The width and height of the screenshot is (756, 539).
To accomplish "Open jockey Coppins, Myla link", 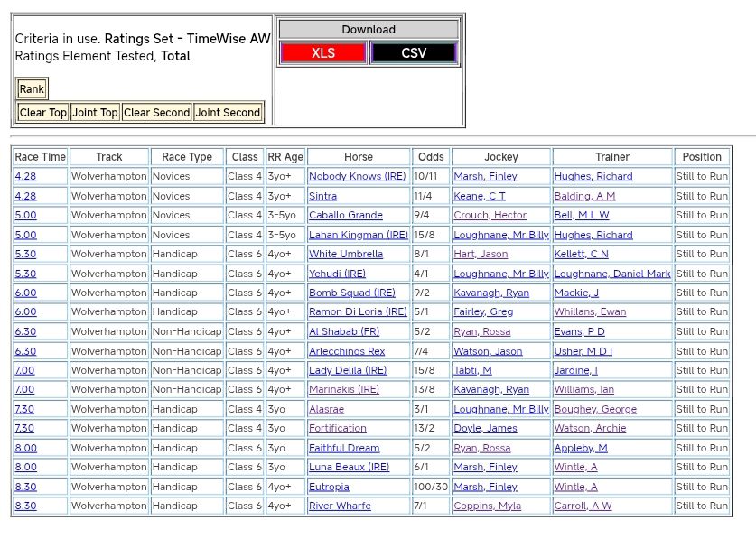I will (487, 506).
